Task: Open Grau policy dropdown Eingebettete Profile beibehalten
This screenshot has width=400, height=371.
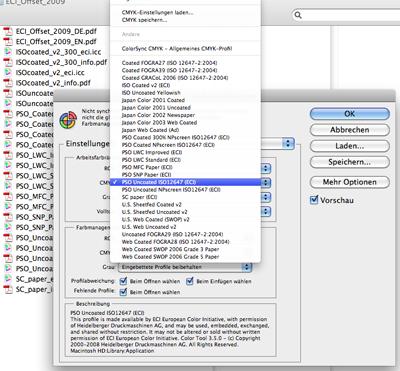Action: point(185,267)
